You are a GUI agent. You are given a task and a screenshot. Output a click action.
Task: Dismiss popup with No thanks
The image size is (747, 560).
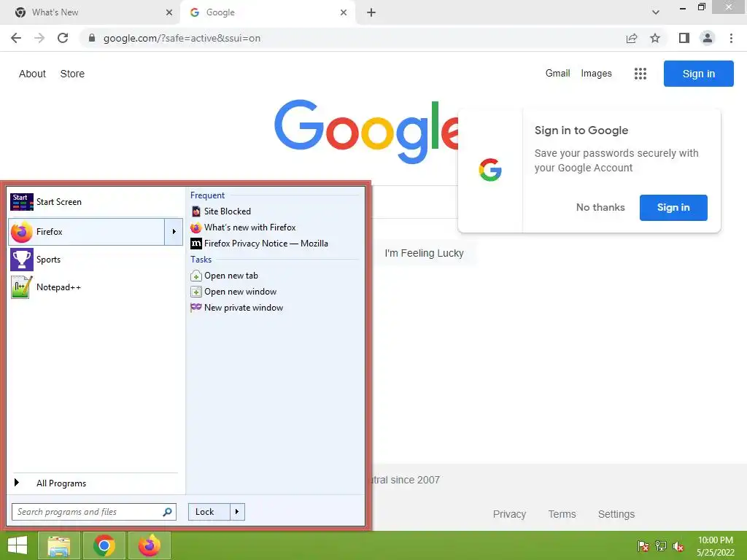600,207
